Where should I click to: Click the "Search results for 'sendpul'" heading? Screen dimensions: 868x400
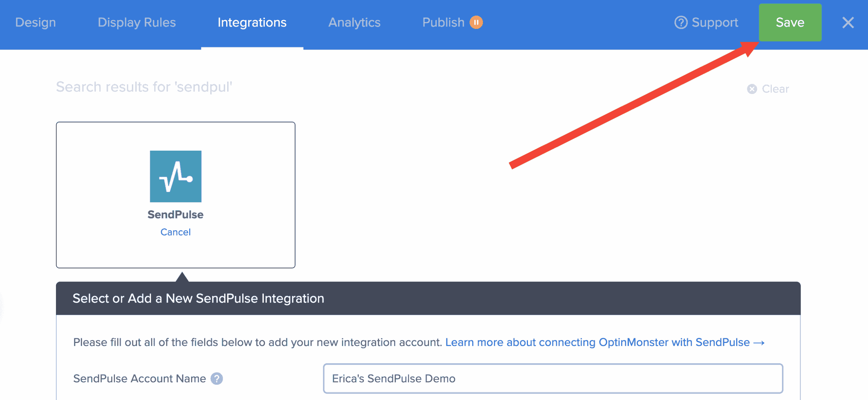point(144,87)
